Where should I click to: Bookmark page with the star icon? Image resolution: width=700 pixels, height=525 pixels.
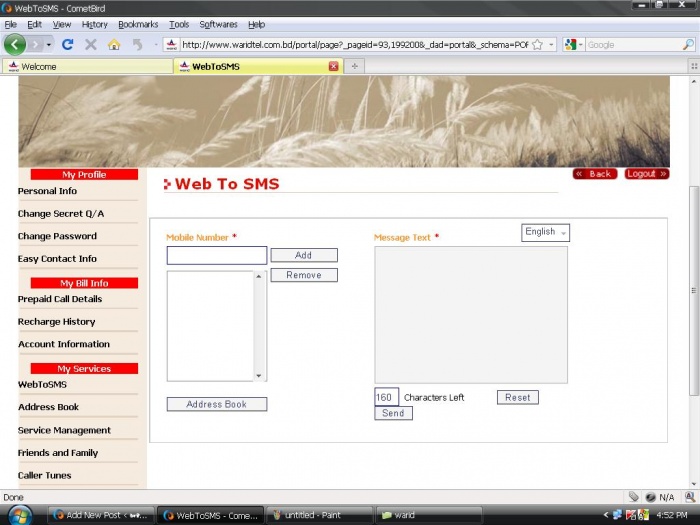[x=538, y=45]
